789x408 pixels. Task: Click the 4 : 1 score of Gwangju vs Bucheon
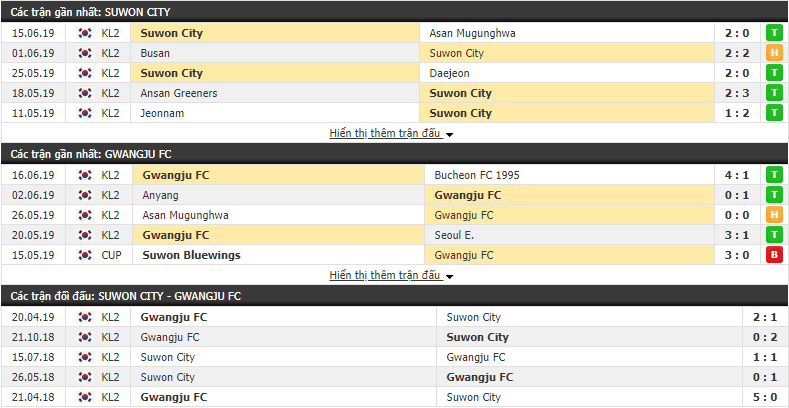tap(738, 175)
